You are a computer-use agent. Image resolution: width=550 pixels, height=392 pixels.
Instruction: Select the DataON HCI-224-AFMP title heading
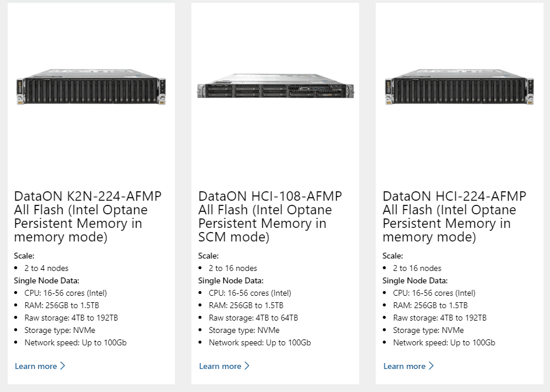454,216
